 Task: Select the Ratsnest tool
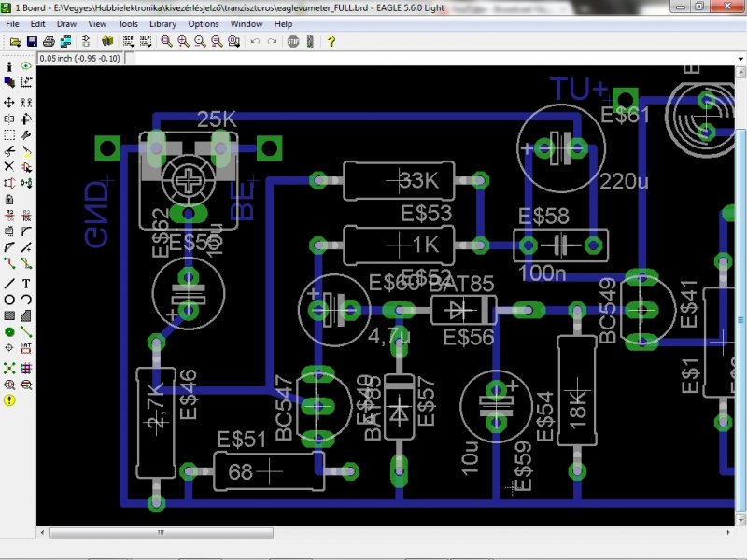click(x=9, y=368)
